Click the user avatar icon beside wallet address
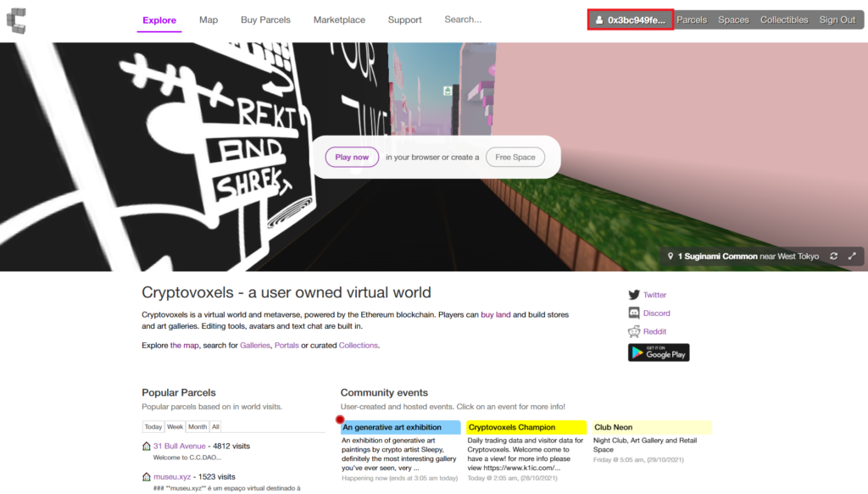This screenshot has height=494, width=868. point(599,20)
